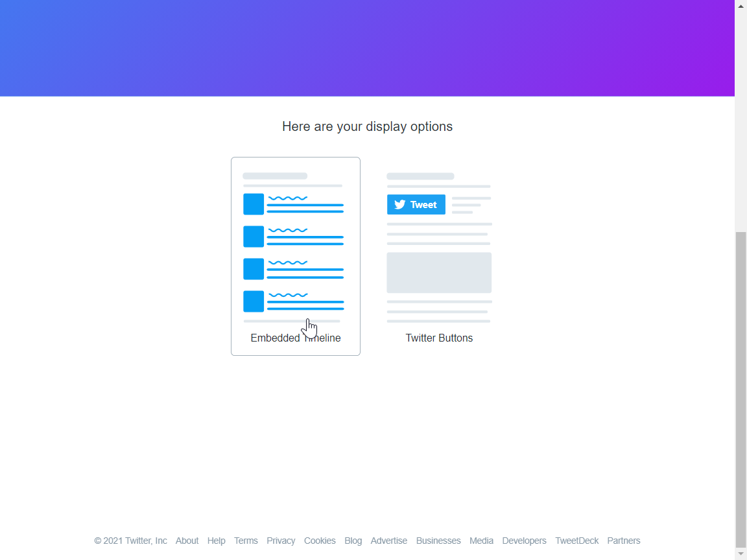Open the Businesses footer link
Viewport: 747px width, 560px height.
[438, 541]
